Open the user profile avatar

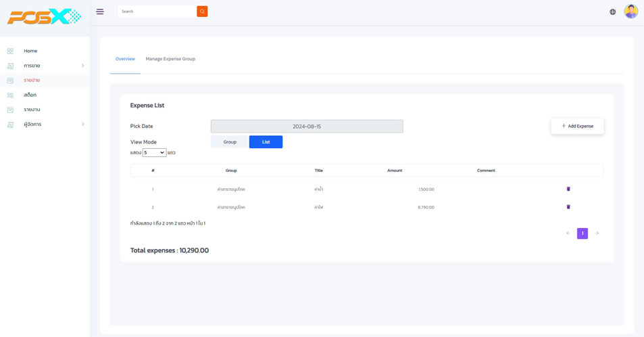coord(630,12)
